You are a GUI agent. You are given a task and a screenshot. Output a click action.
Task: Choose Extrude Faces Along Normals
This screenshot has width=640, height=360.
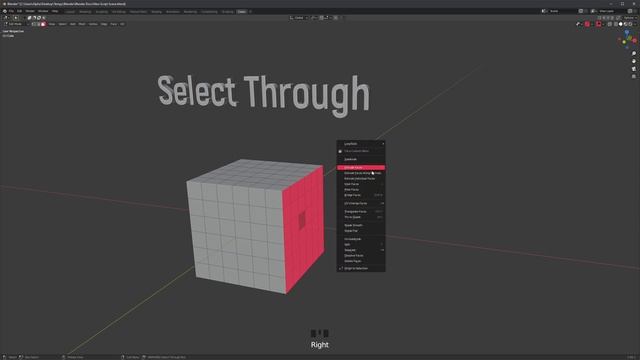(361, 173)
